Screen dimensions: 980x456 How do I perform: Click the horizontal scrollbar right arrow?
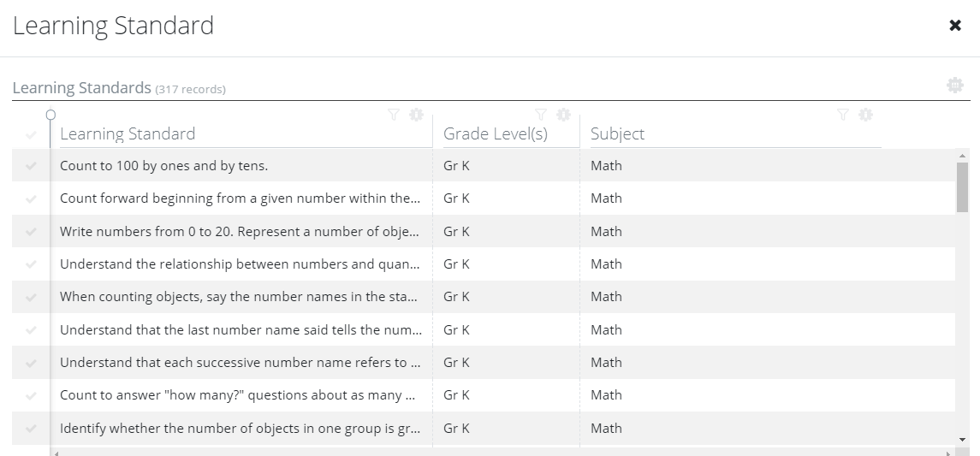[948, 453]
